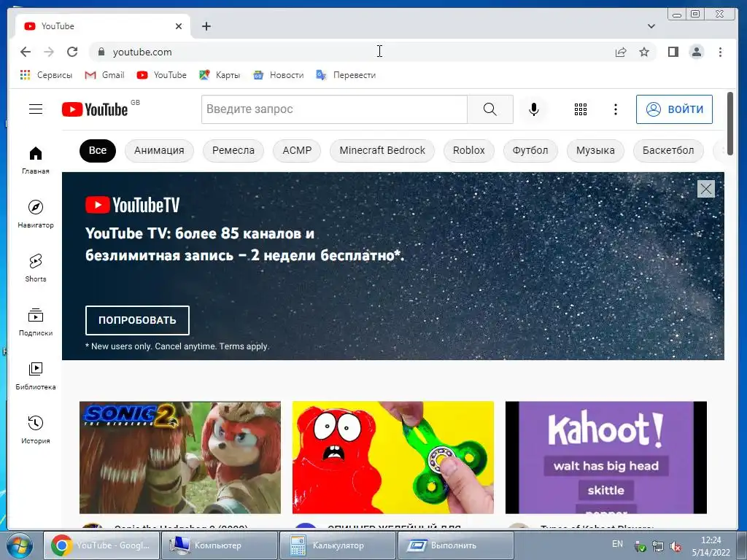Open the Chrome side panel icon

click(673, 52)
